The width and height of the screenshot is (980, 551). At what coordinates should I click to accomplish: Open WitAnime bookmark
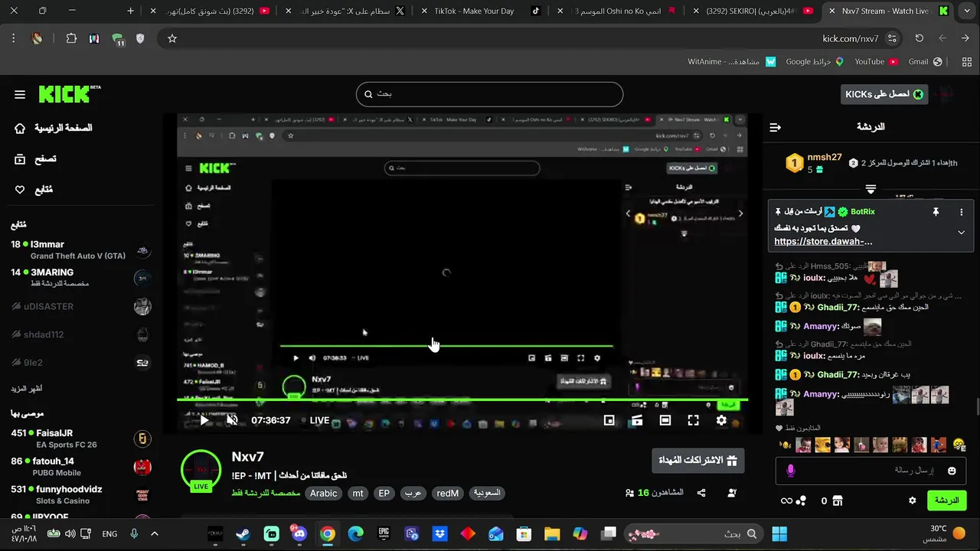click(732, 61)
